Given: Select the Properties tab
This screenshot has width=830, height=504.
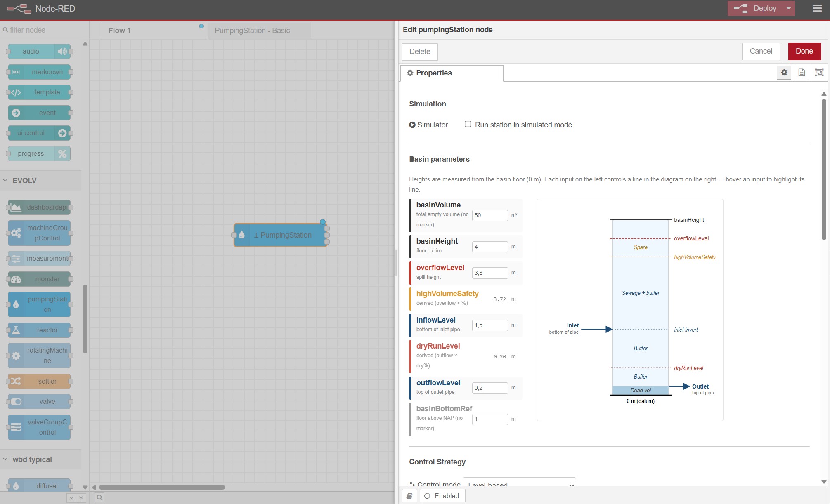Looking at the screenshot, I should tap(452, 73).
